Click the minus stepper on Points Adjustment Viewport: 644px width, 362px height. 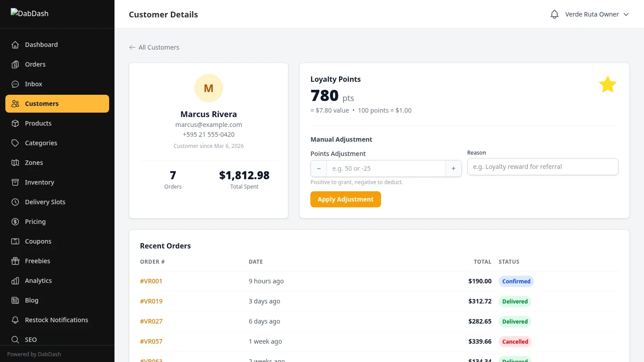coord(318,168)
